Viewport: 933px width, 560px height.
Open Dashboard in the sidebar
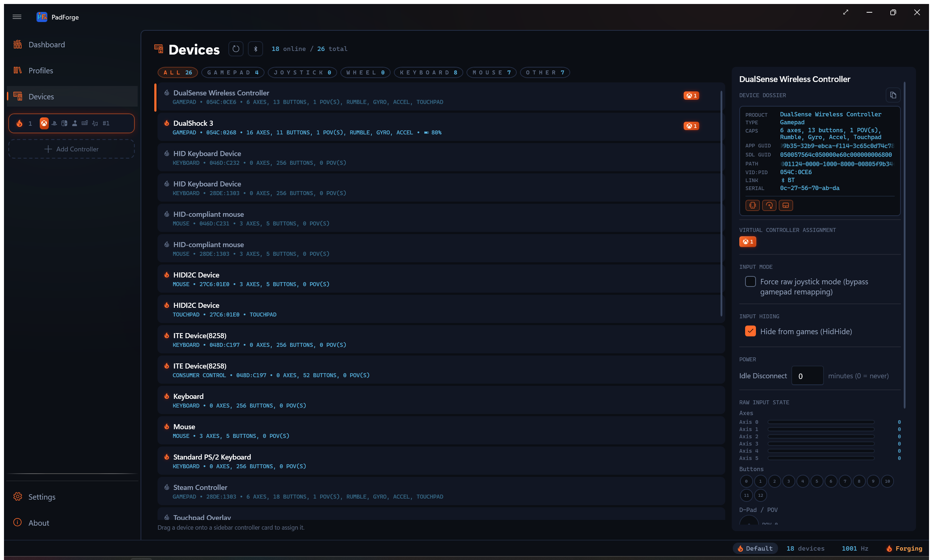(72, 44)
